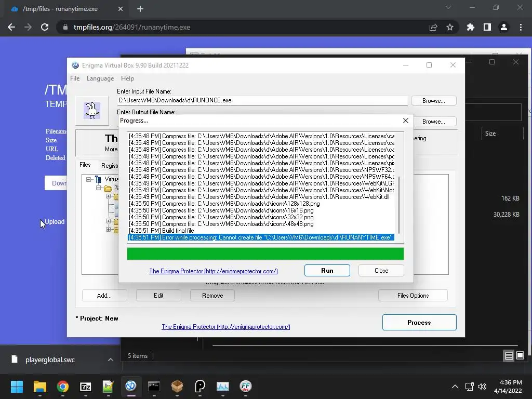Image resolution: width=532 pixels, height=399 pixels.
Task: Browse for the input file name
Action: (x=434, y=101)
